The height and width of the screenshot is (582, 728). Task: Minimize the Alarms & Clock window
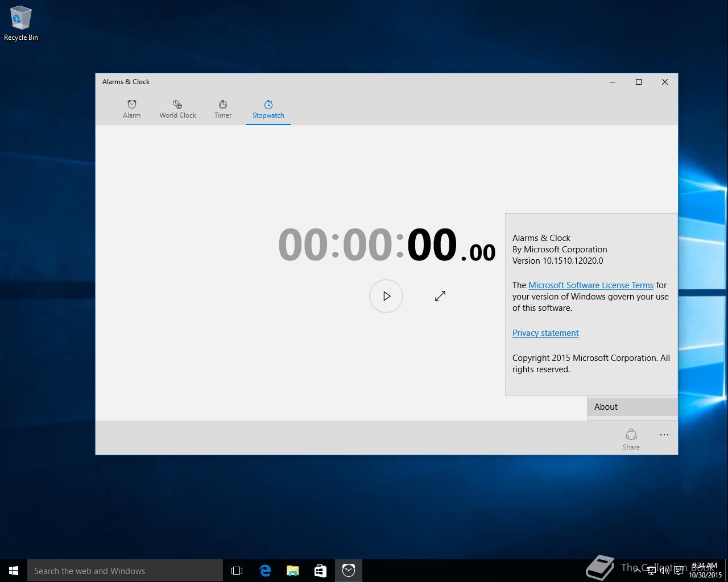coord(613,82)
